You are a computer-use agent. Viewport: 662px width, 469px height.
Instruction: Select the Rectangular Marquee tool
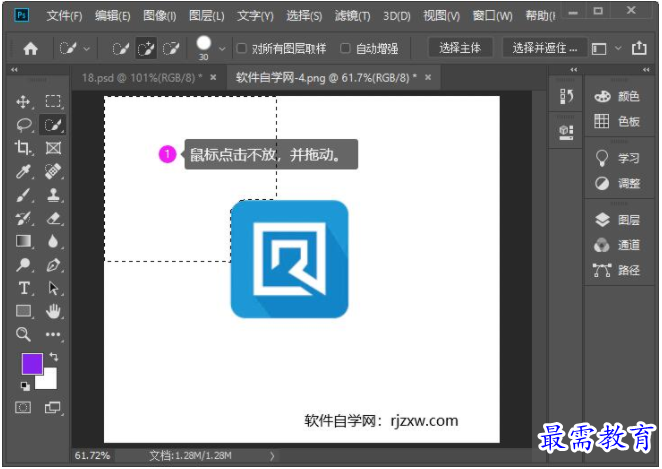point(53,101)
